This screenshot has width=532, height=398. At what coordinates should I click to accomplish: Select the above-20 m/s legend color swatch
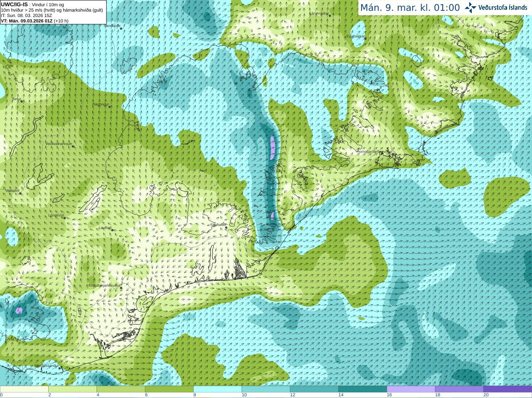tap(507, 389)
